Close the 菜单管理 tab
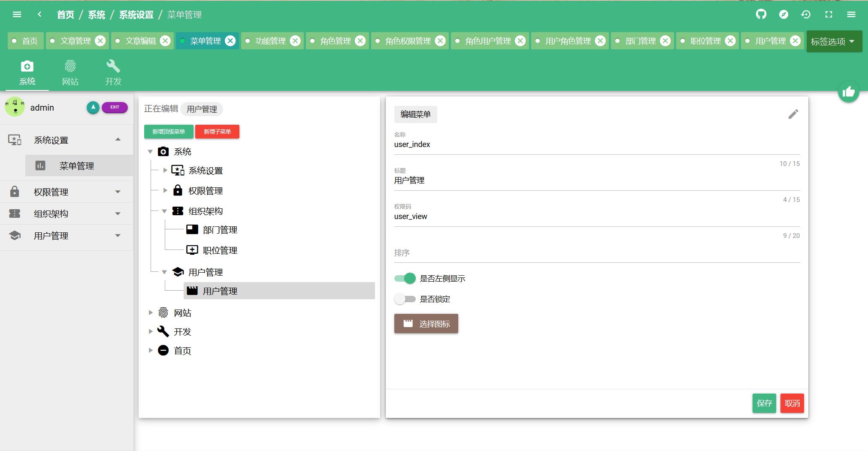 230,41
